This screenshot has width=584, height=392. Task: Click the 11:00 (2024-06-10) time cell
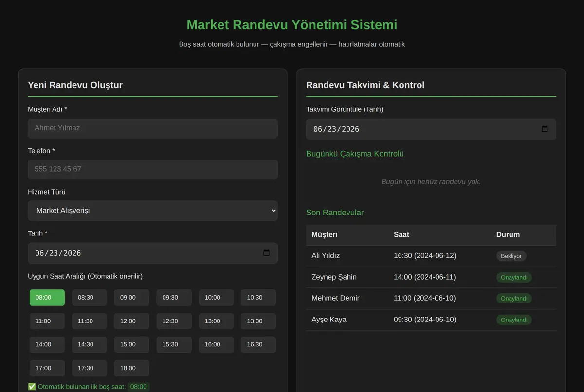click(x=424, y=298)
